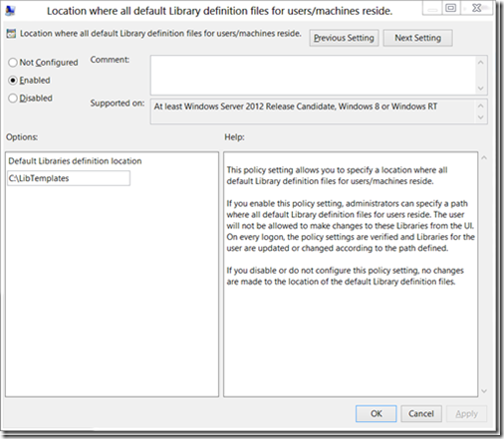Click the Default Libraries definition location field
The height and width of the screenshot is (439, 504).
(x=69, y=178)
